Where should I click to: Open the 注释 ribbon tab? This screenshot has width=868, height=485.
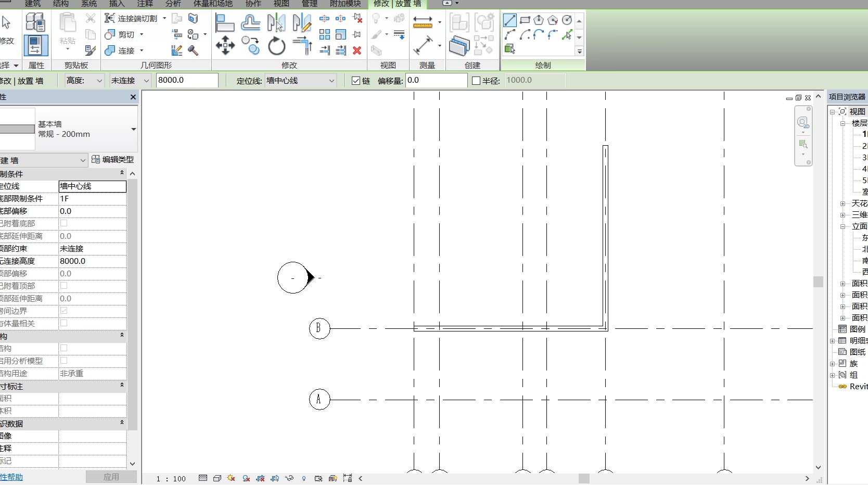[145, 4]
